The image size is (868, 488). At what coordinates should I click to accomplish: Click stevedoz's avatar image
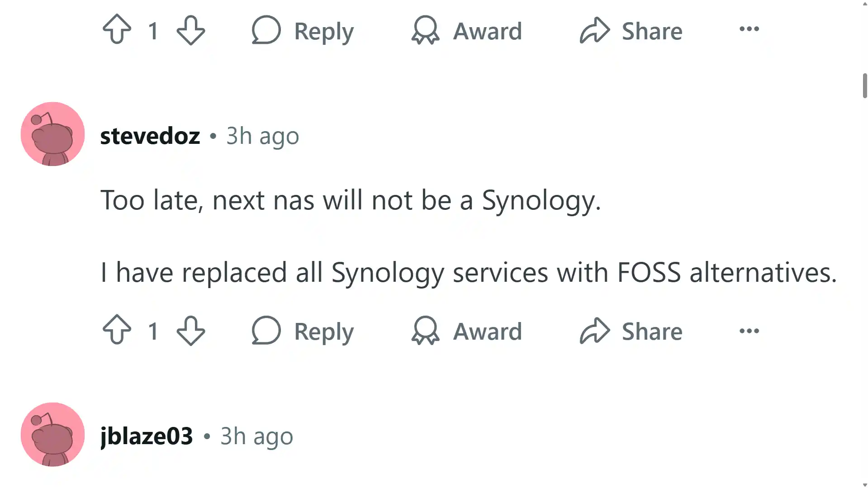(52, 134)
